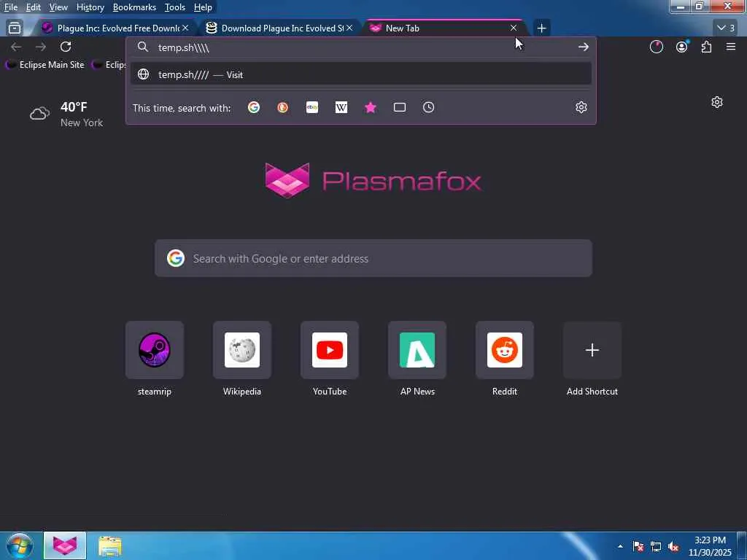This screenshot has width=747, height=560.
Task: Close the Plague Inc: Evolved Free Download tab
Action: [x=185, y=28]
